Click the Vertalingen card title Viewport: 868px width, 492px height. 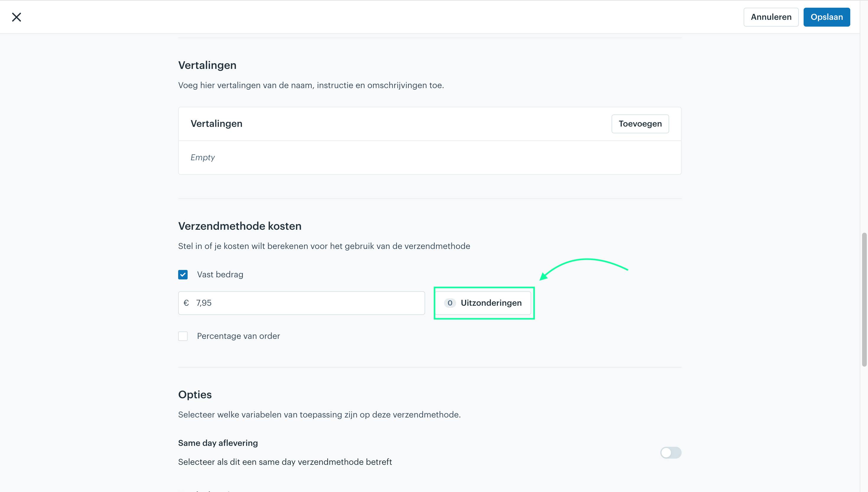217,124
